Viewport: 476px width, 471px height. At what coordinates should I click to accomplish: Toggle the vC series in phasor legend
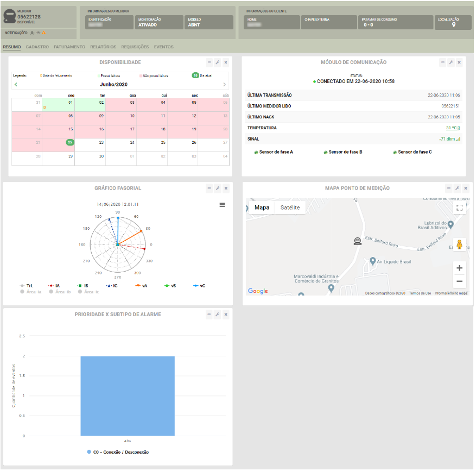[199, 285]
